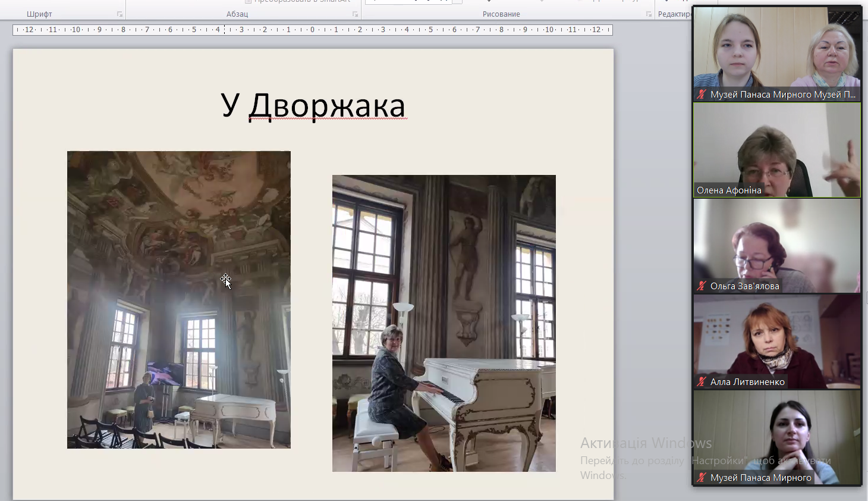Screen dimensions: 868x501
Task: Click the Абзац group label
Action: click(x=237, y=14)
